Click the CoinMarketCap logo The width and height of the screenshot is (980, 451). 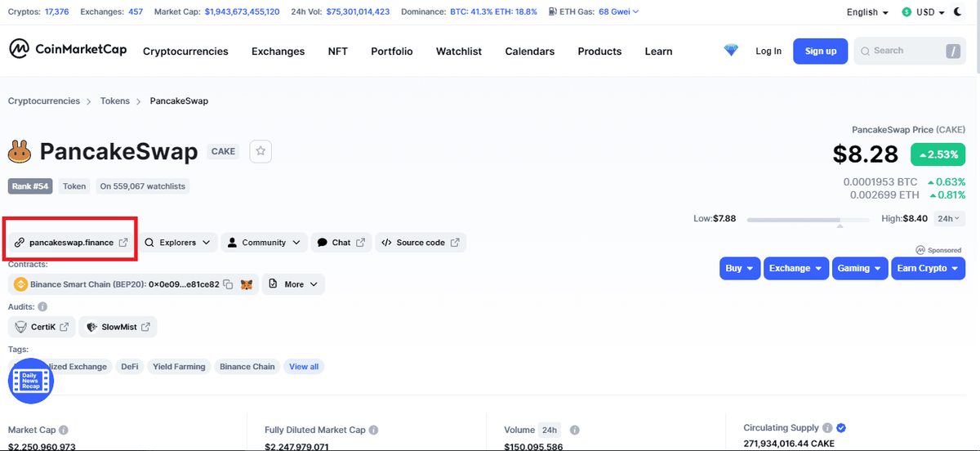click(68, 50)
